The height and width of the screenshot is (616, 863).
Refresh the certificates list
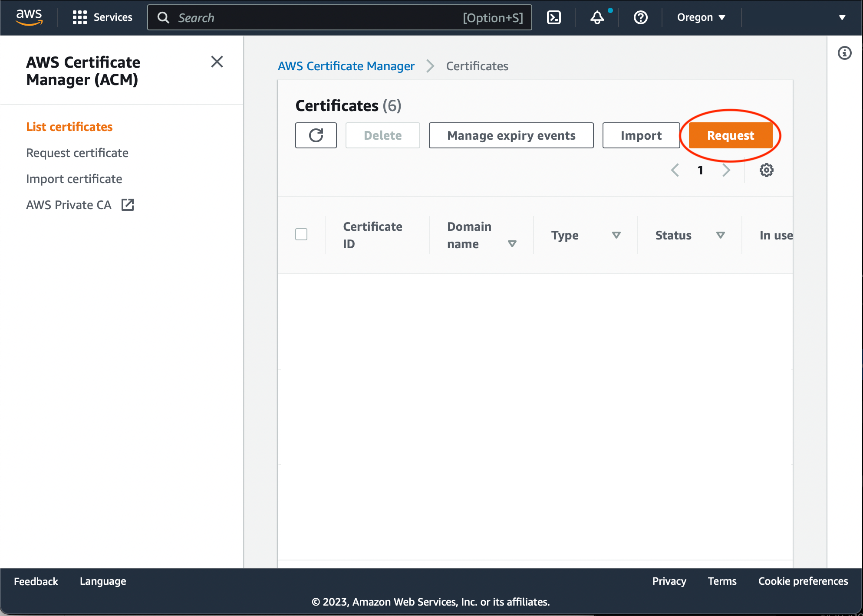click(x=316, y=135)
